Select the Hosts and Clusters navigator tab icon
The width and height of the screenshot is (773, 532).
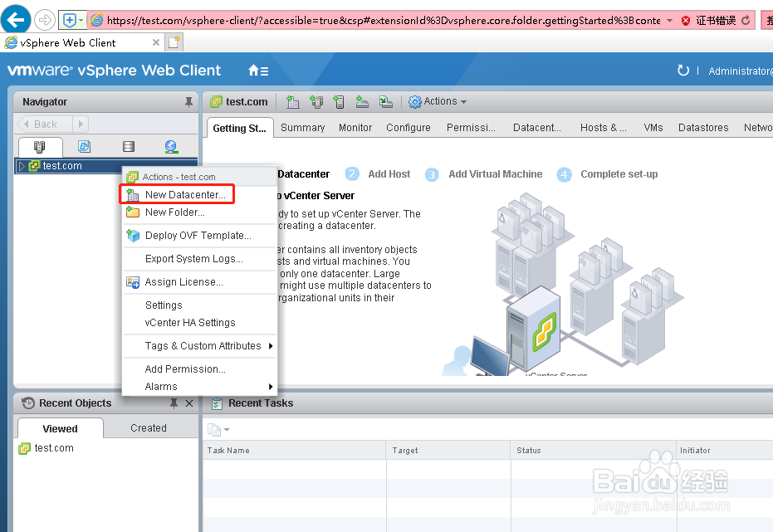[40, 147]
